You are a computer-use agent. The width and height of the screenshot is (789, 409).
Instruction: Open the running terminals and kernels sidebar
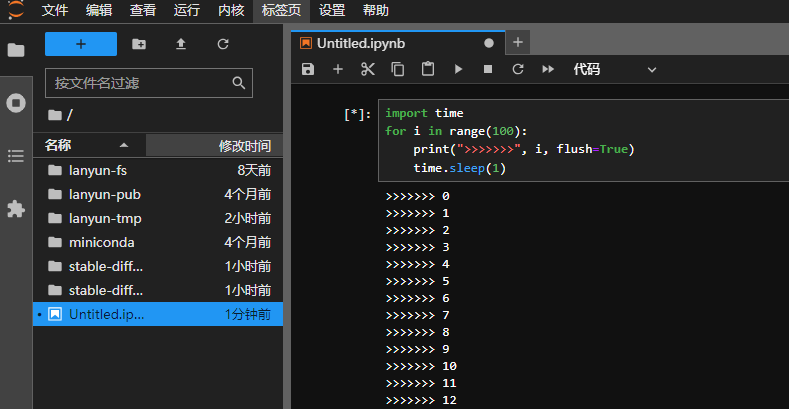(x=16, y=102)
